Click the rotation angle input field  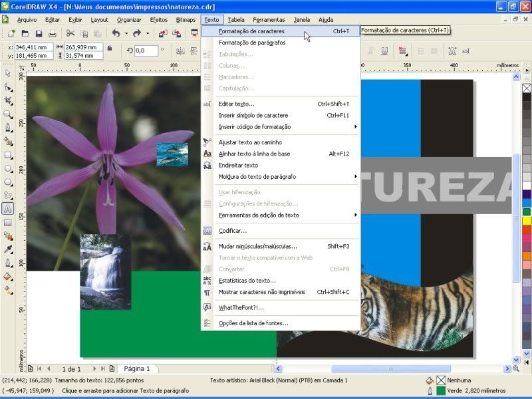[146, 51]
